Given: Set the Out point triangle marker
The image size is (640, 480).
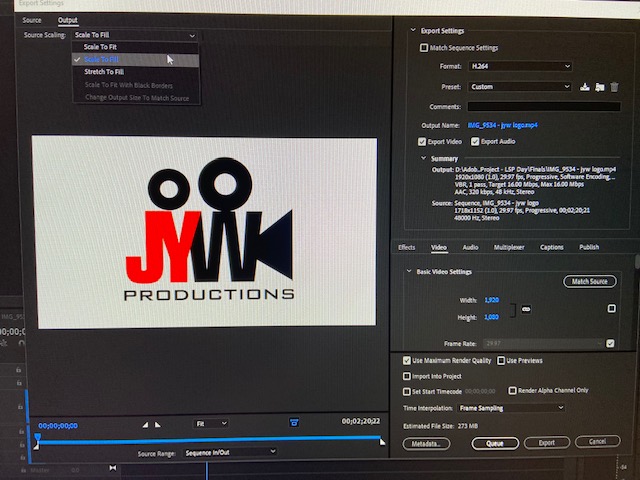Looking at the screenshot, I should point(158,425).
